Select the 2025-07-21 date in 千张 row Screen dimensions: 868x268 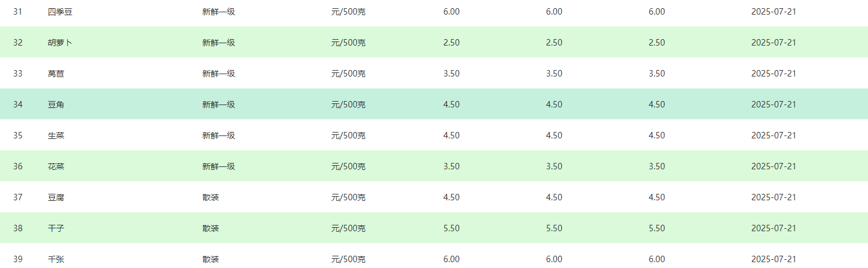[x=773, y=259]
